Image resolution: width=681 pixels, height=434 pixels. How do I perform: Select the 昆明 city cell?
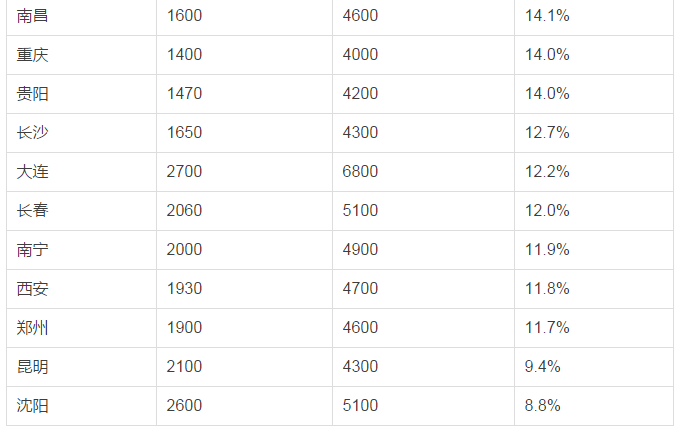[x=33, y=367]
